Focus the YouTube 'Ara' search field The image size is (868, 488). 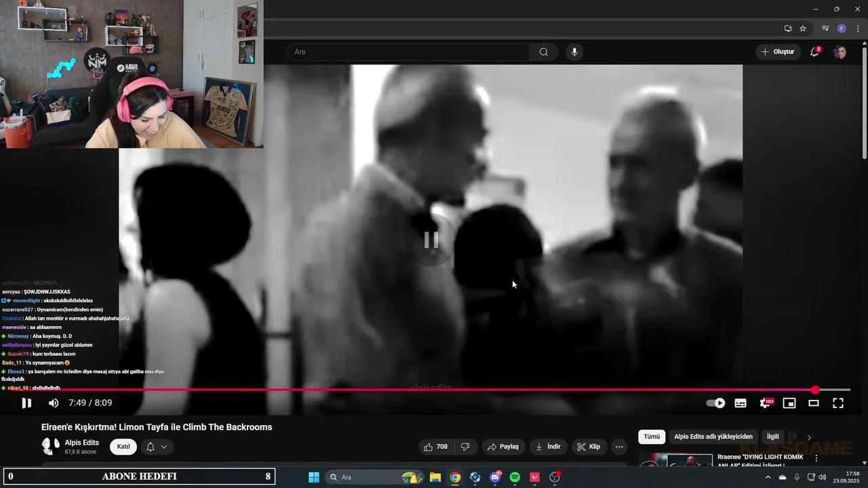pyautogui.click(x=408, y=52)
